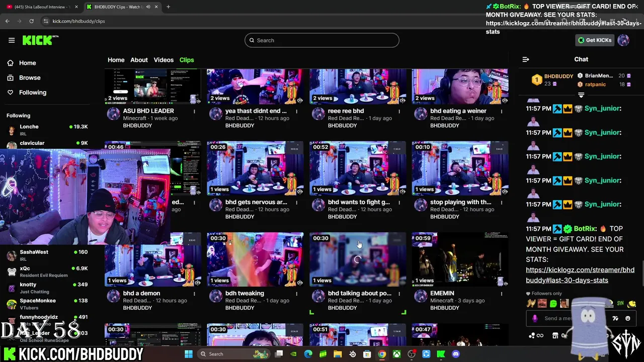Select the Clips channel tab

click(187, 60)
